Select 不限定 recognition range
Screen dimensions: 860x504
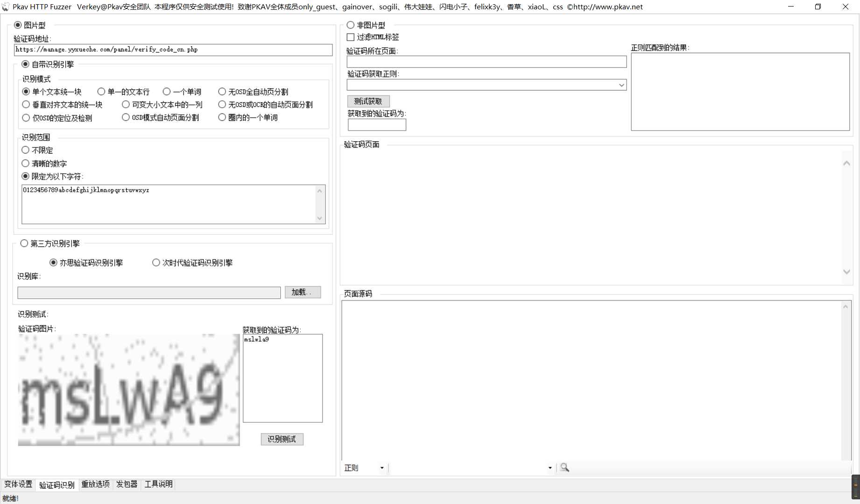[26, 150]
